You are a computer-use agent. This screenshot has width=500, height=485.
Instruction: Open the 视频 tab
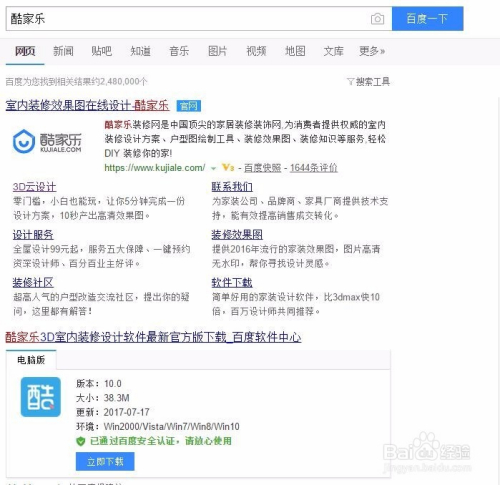[256, 51]
